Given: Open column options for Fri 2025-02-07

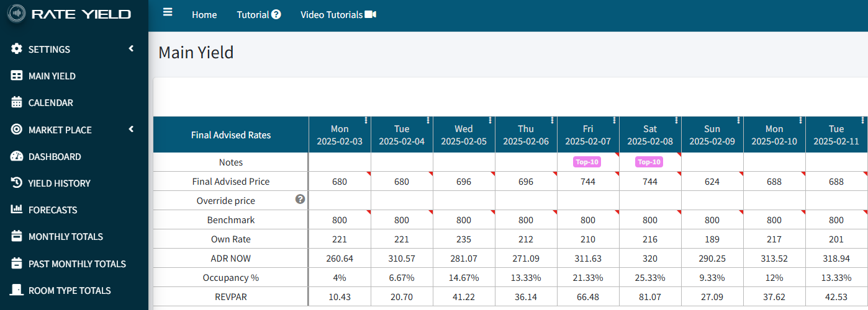Looking at the screenshot, I should coord(615,120).
